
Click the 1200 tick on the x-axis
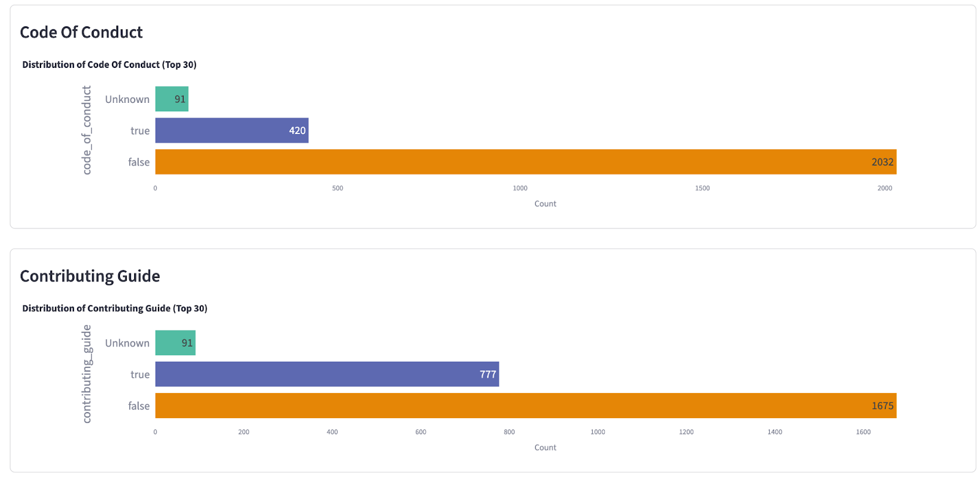point(686,432)
